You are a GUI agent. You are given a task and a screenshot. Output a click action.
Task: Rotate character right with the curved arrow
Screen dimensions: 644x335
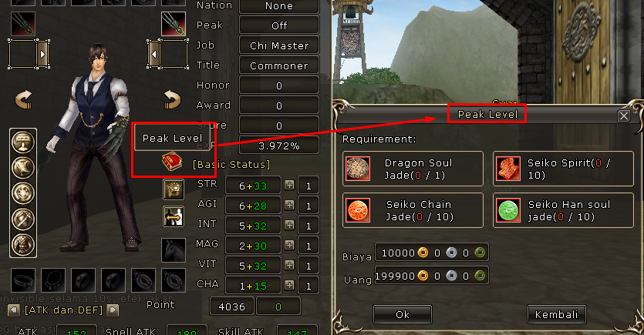172,99
